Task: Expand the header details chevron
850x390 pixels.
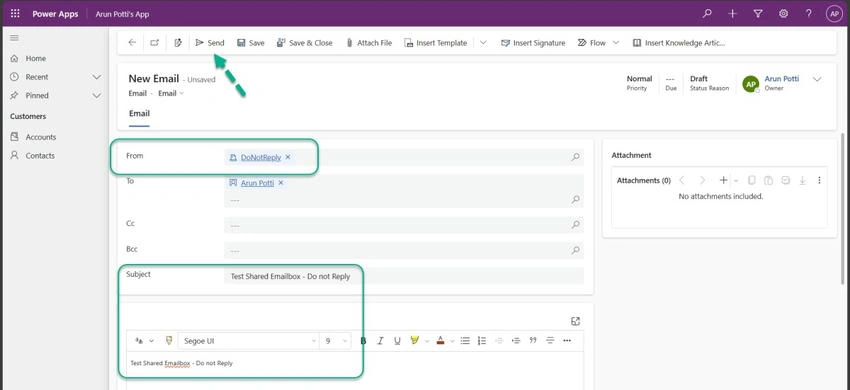Action: [817, 79]
